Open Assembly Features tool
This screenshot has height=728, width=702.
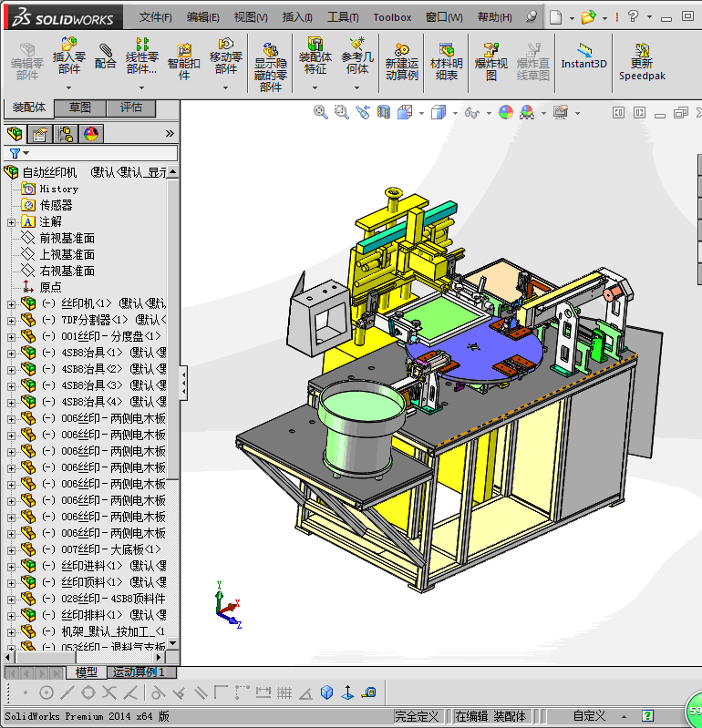[315, 56]
